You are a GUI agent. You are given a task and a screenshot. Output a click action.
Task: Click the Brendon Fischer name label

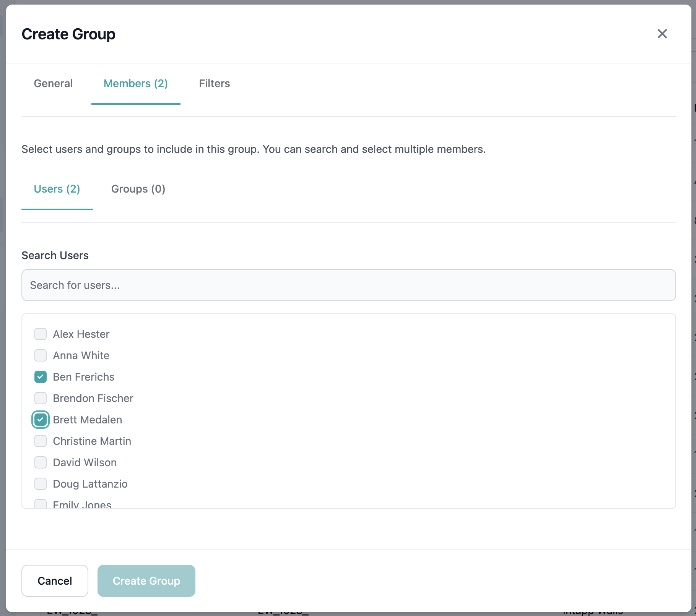[x=93, y=398]
